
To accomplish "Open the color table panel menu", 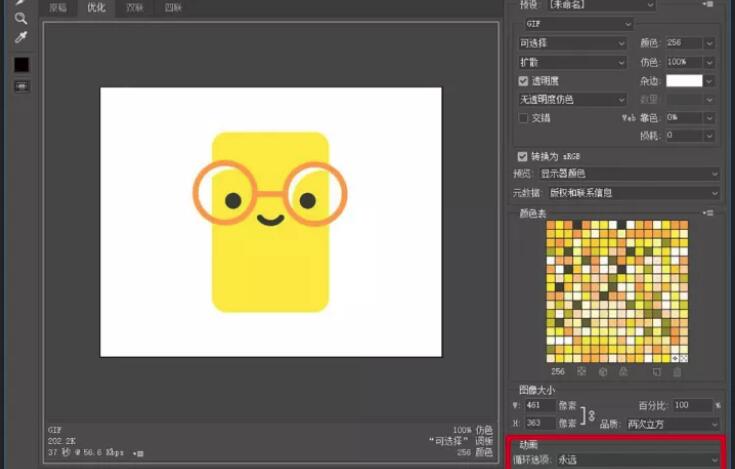I will point(709,213).
